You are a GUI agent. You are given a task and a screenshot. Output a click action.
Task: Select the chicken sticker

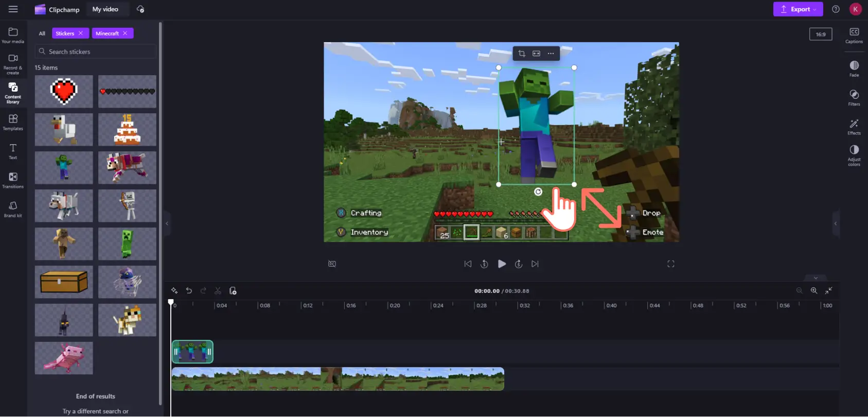[x=64, y=130]
